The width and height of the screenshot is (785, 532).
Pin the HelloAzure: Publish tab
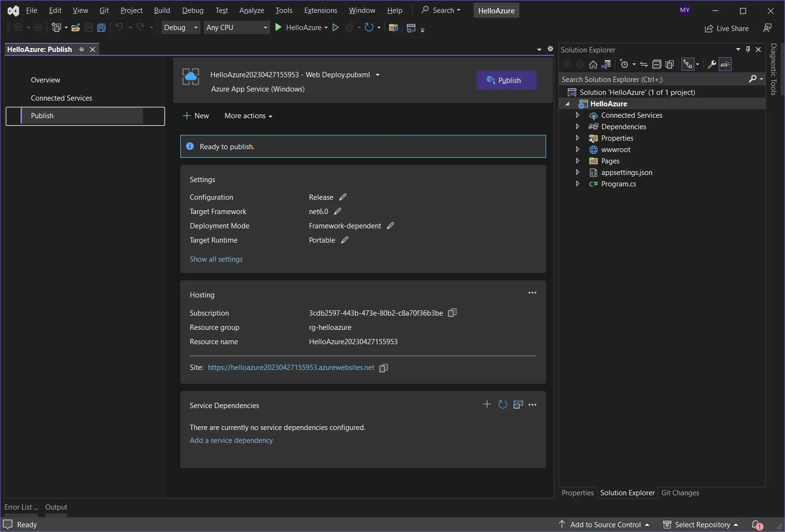(81, 49)
